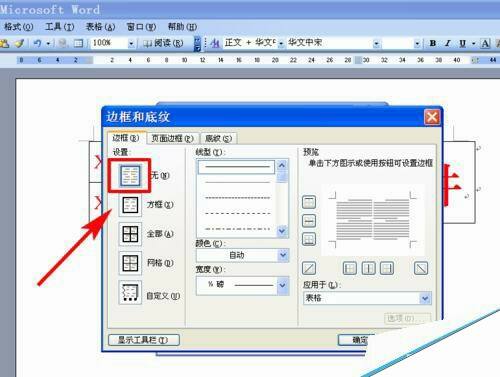Switch to the 页面边框 (Page Border) tab

[172, 138]
